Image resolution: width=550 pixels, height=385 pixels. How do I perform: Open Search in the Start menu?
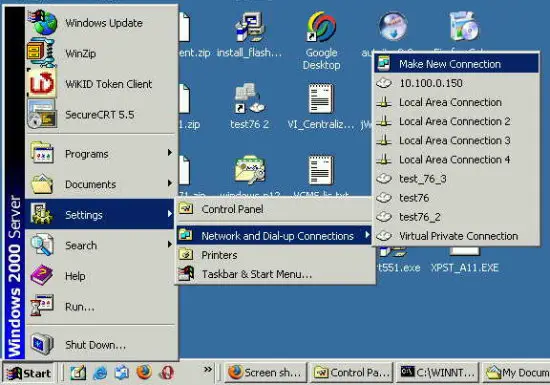pyautogui.click(x=101, y=245)
